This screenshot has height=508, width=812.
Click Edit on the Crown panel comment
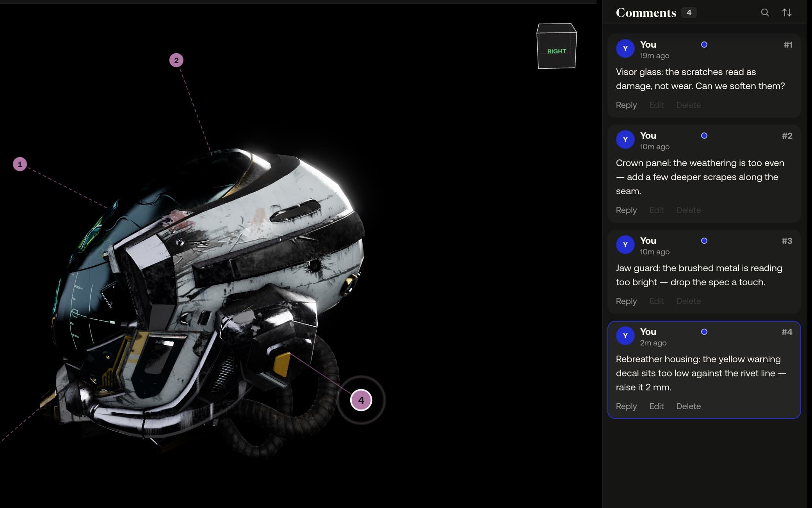(656, 210)
